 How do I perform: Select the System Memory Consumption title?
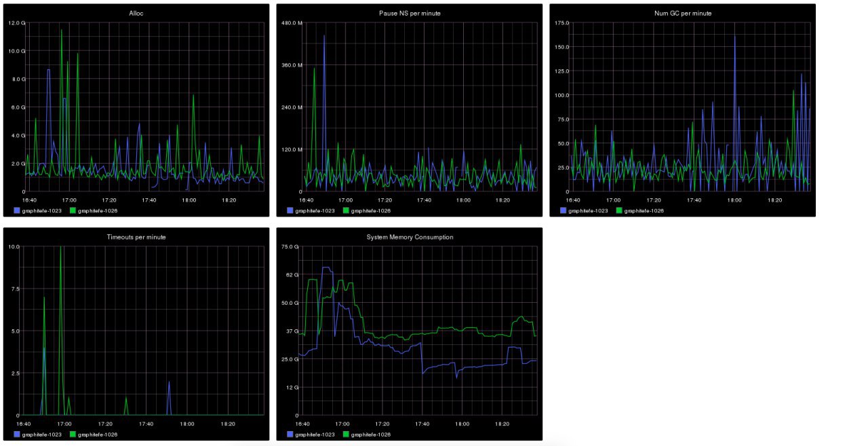coord(410,237)
